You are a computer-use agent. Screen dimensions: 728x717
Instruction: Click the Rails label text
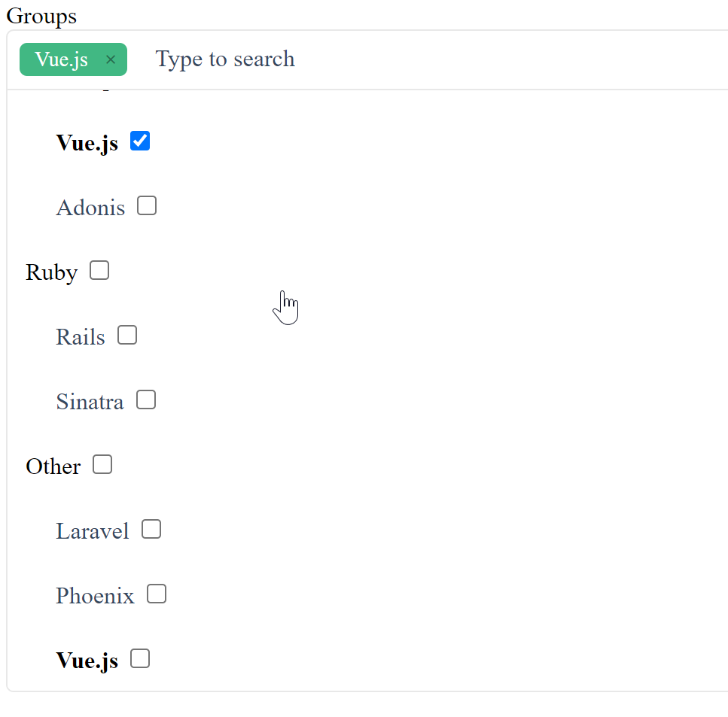pos(80,336)
